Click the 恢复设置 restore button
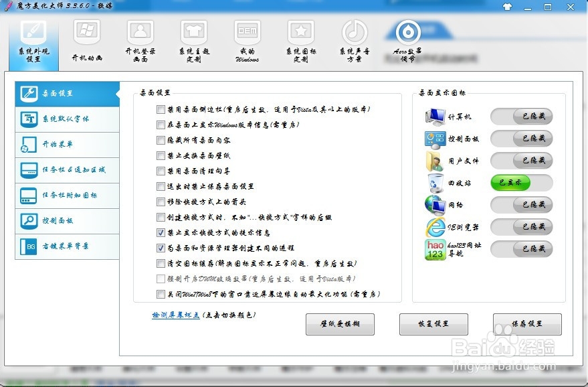Viewport: 588px width, 387px height. [x=433, y=324]
